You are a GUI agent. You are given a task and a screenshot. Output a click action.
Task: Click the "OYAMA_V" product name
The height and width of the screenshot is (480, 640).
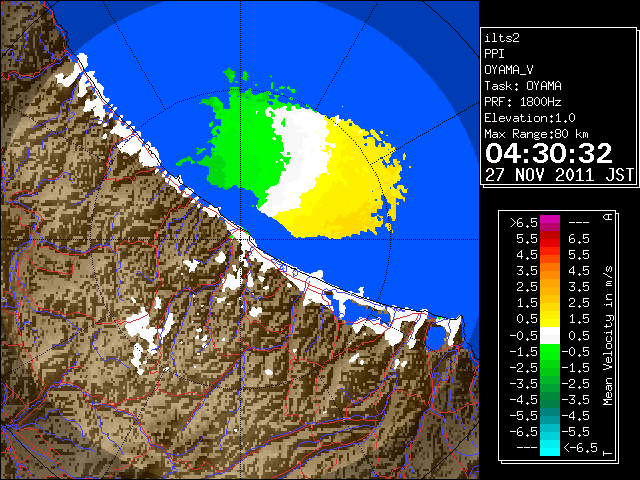[509, 70]
